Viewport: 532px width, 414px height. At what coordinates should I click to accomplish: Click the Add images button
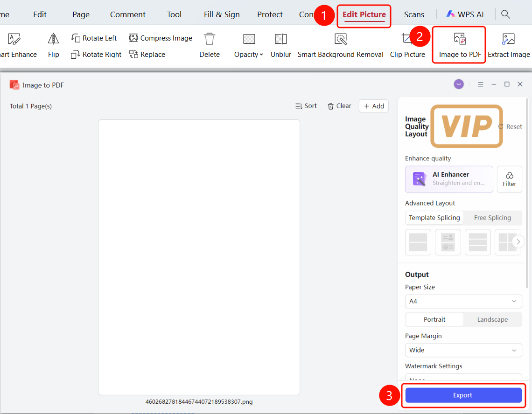tap(373, 106)
